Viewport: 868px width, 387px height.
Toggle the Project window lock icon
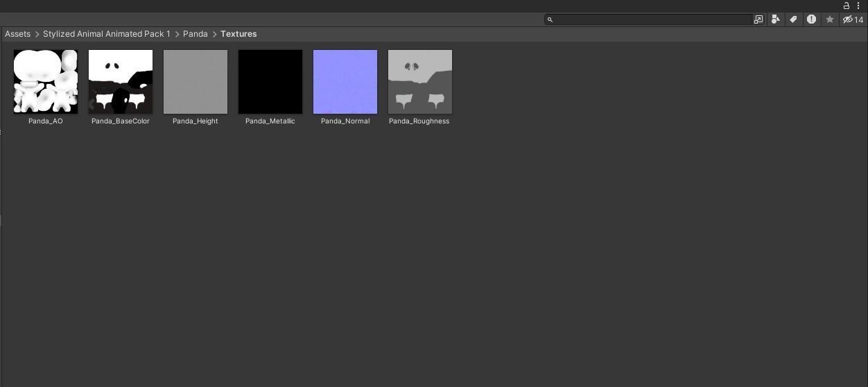[x=847, y=6]
